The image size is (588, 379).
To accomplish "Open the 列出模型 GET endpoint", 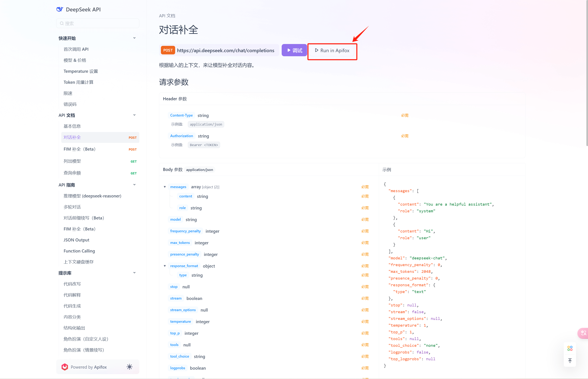I will 72,161.
